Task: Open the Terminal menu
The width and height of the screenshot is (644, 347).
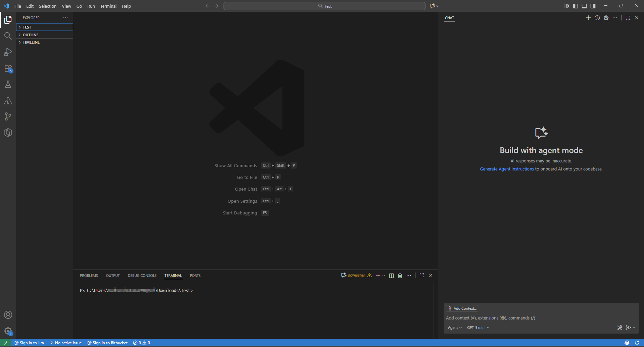Action: click(108, 6)
